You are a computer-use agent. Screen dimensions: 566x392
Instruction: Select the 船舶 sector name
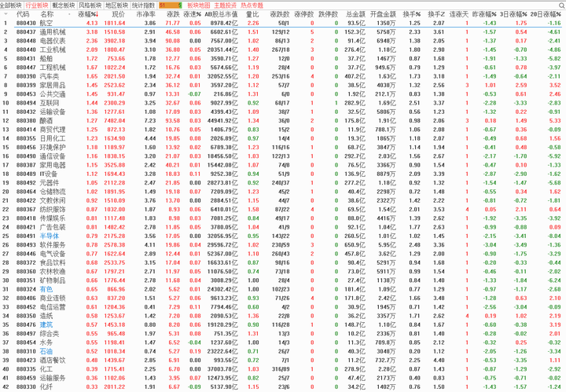[46, 58]
